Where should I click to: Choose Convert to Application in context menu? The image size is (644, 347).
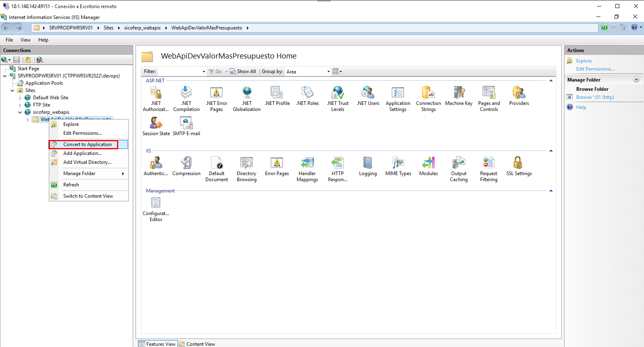point(88,144)
